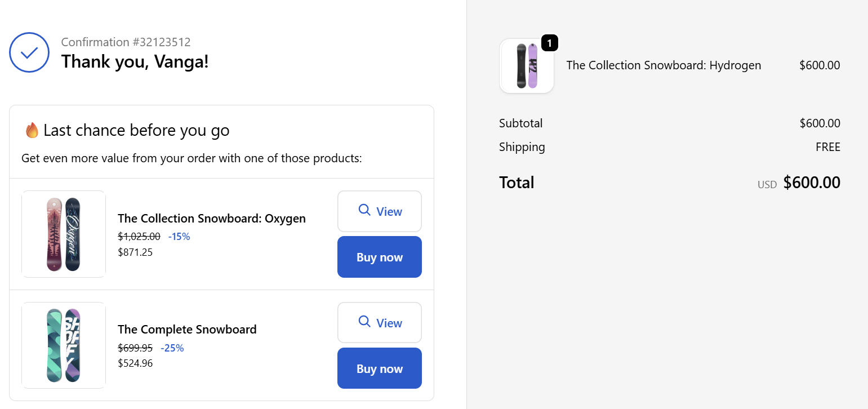Screen dimensions: 868x409
Task: Click the magnifier icon for The Complete Snowboard
Action: tap(364, 322)
